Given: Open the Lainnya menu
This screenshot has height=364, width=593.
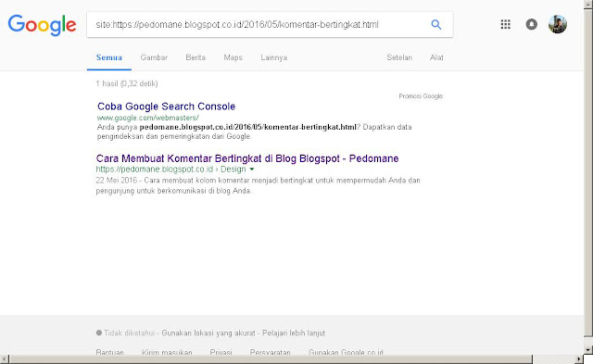Looking at the screenshot, I should click(274, 57).
